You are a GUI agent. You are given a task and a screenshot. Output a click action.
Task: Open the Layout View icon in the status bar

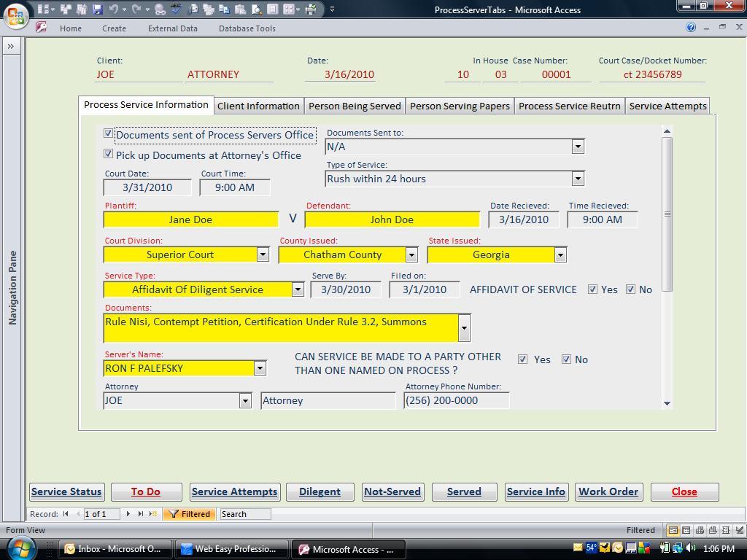pyautogui.click(x=725, y=530)
